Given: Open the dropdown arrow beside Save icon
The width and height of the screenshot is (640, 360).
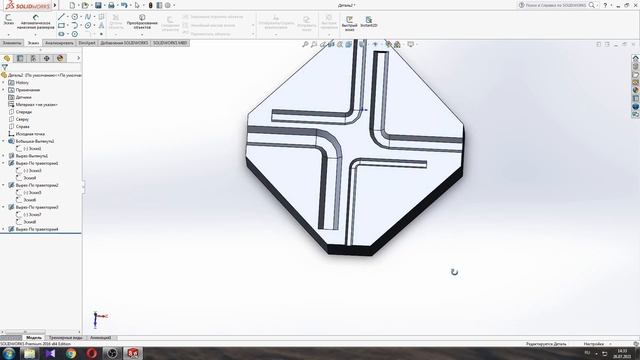Looking at the screenshot, I should (x=104, y=5).
